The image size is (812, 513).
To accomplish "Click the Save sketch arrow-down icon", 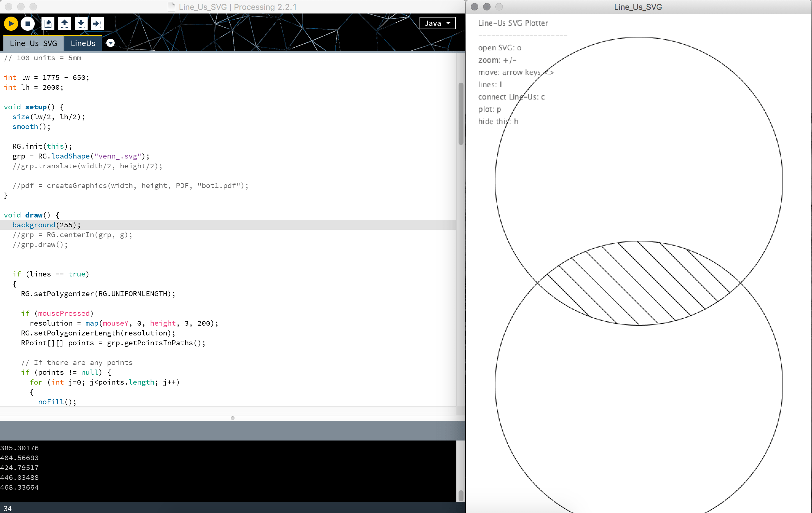I will coord(81,24).
